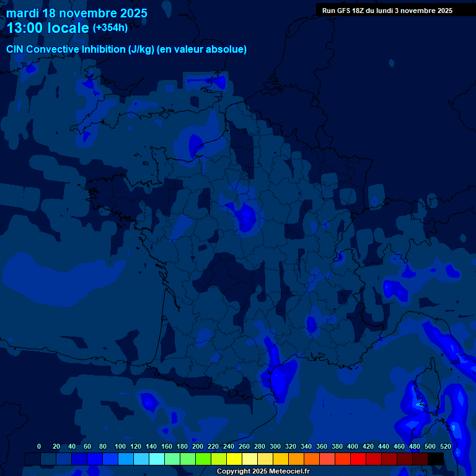
Task: Select the legend value label "200"
Action: (x=198, y=446)
